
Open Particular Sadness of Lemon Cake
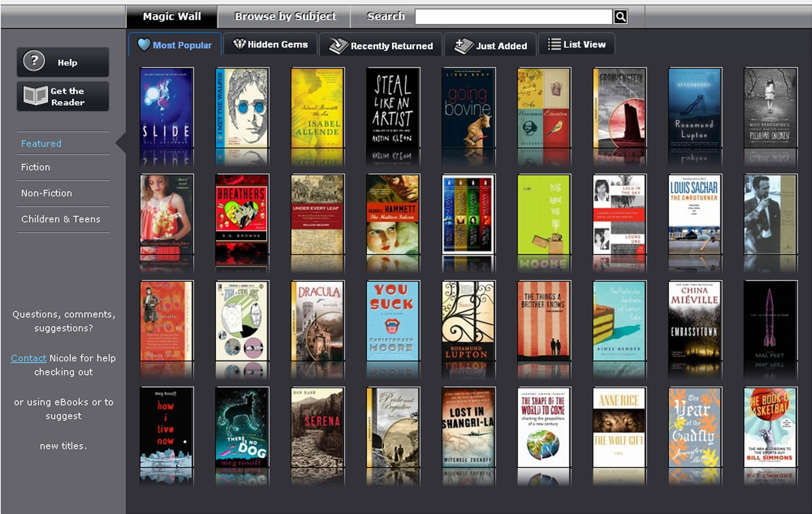point(620,321)
